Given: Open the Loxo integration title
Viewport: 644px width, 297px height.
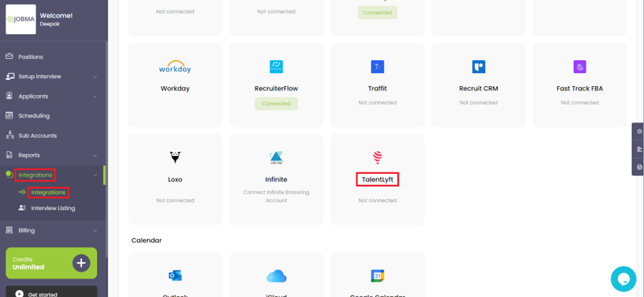Looking at the screenshot, I should click(175, 179).
